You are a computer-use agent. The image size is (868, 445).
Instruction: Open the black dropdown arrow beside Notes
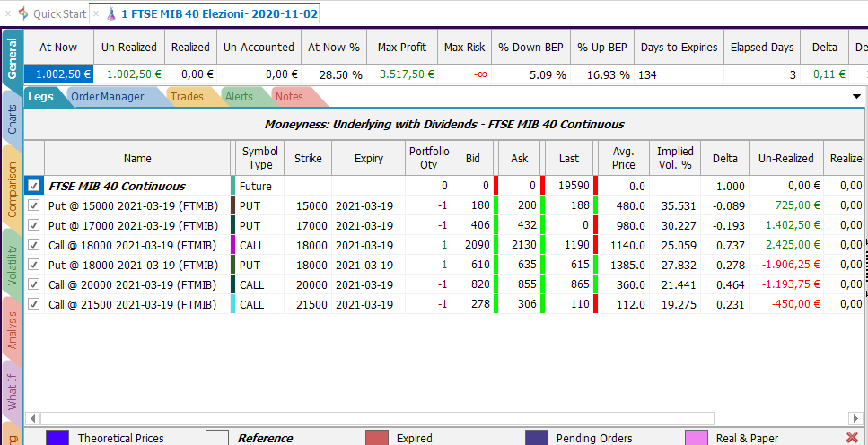(x=857, y=96)
